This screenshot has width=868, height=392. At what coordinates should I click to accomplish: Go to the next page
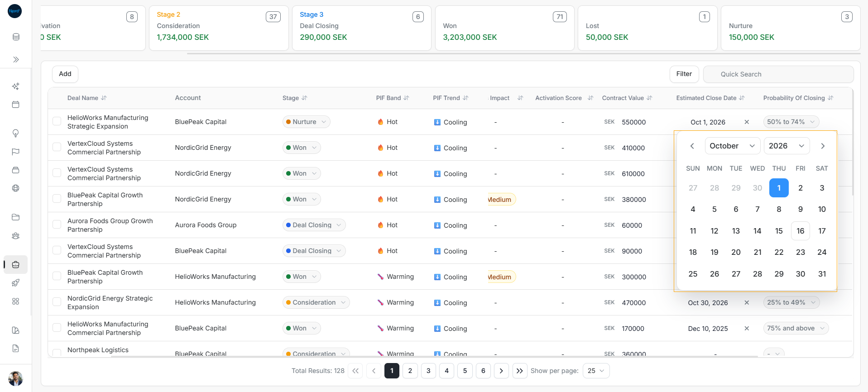pyautogui.click(x=501, y=371)
